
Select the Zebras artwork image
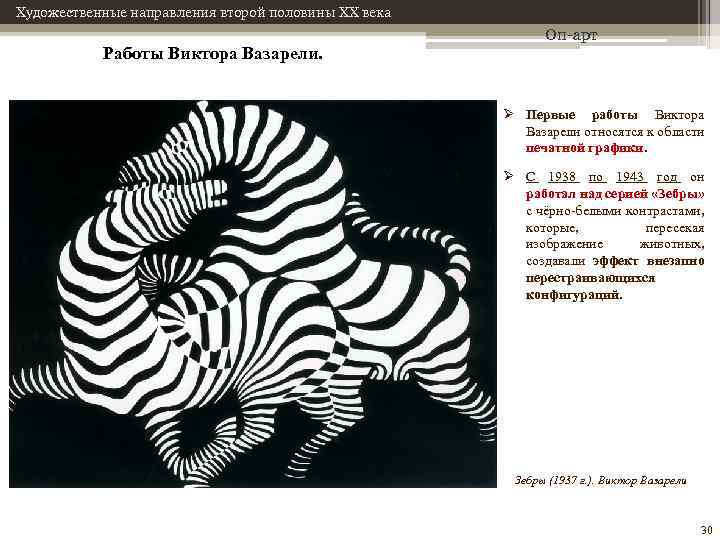(x=253, y=294)
